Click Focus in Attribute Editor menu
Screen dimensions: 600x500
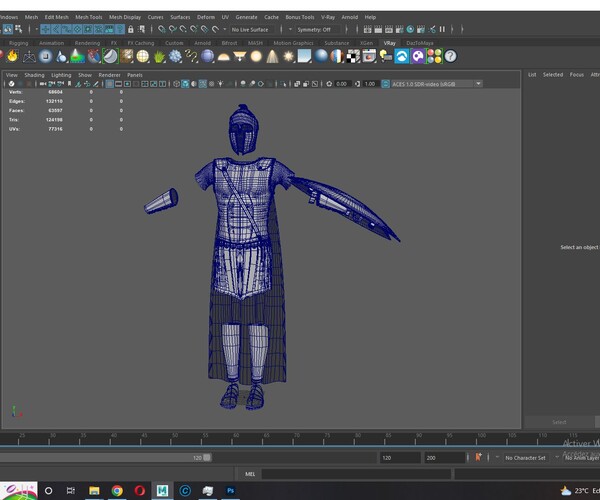(577, 75)
